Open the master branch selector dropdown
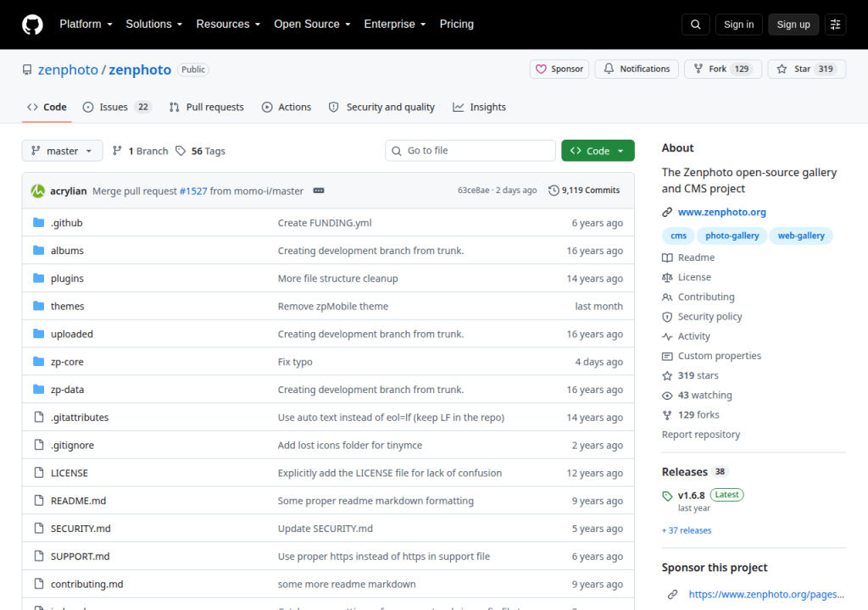 coord(62,151)
